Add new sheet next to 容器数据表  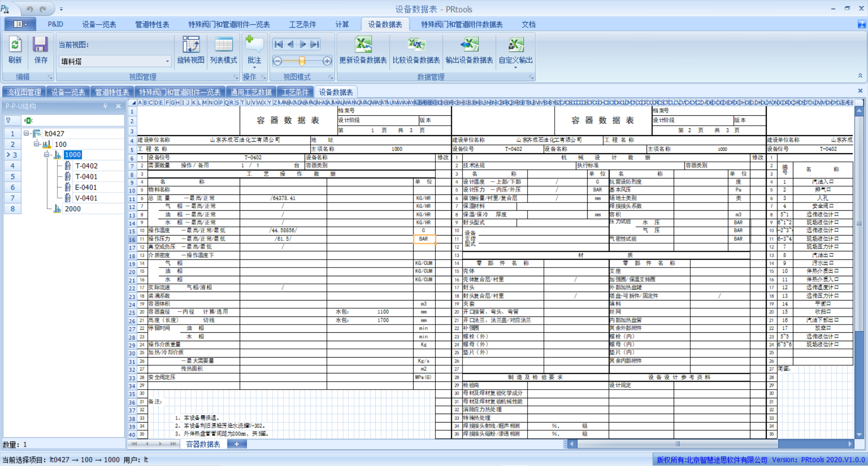pyautogui.click(x=236, y=444)
